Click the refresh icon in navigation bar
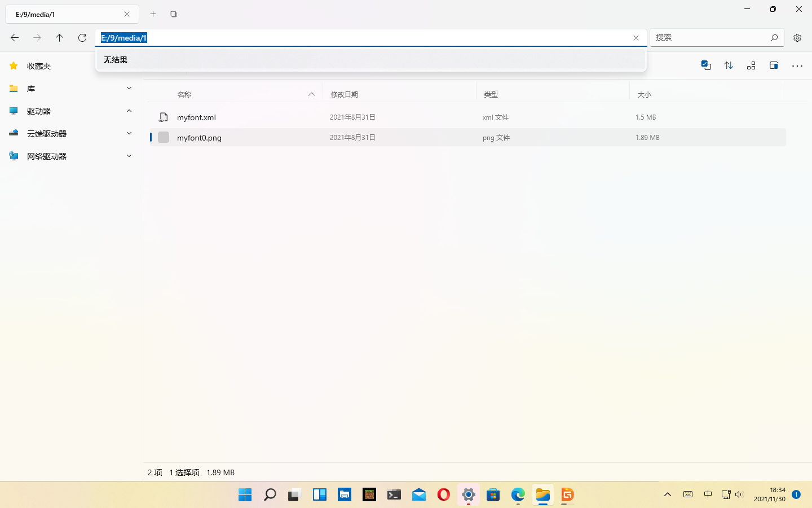Screen dimensions: 812x508 coord(82,38)
